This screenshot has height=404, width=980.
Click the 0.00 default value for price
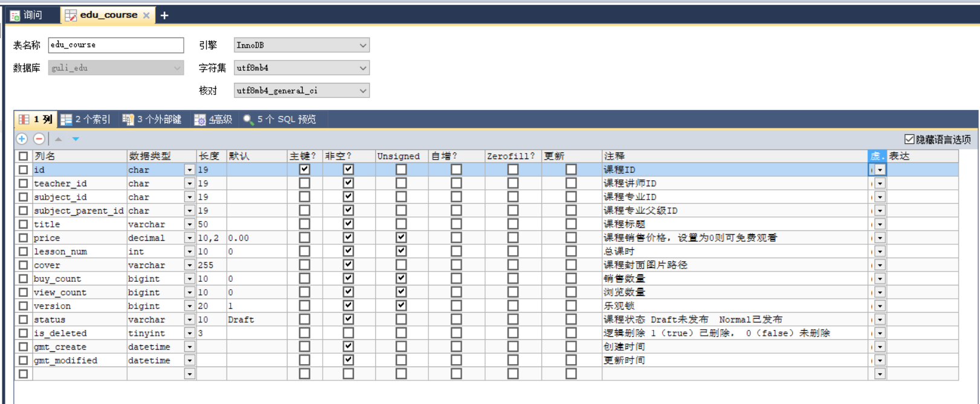pos(257,238)
